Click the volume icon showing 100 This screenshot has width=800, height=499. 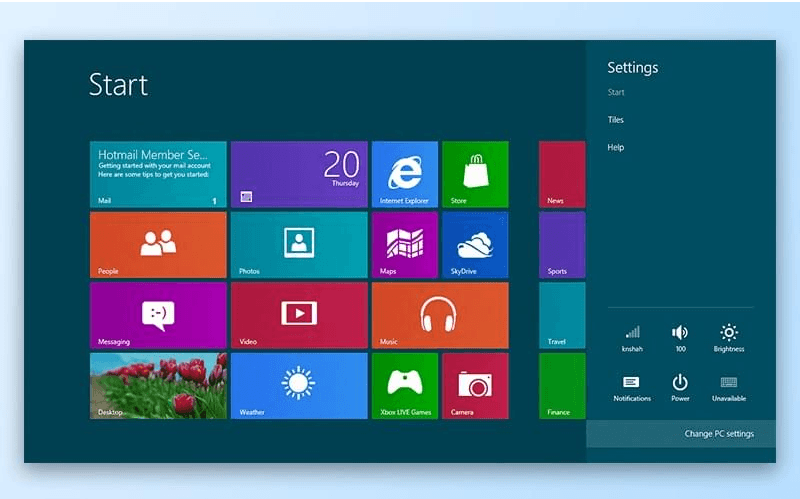tap(680, 338)
